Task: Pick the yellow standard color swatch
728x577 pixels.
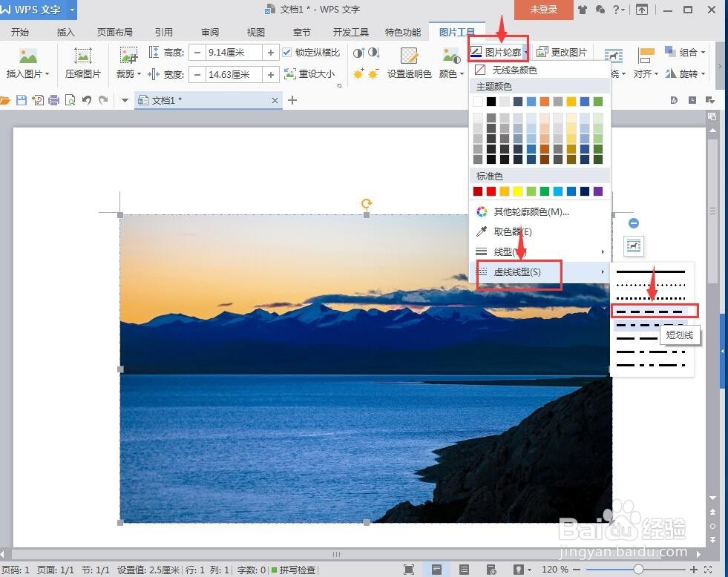Action: pos(518,191)
